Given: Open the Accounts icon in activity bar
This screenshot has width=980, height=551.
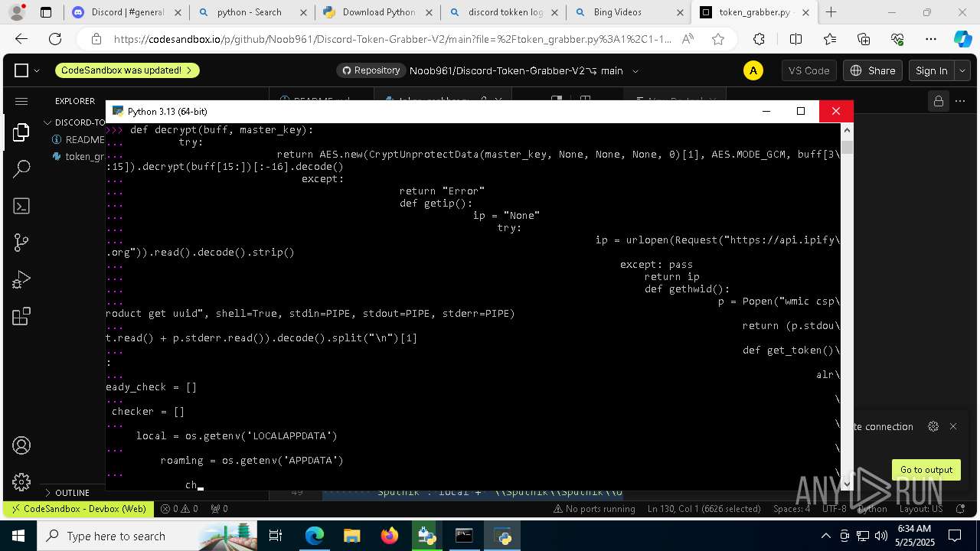Looking at the screenshot, I should click(x=21, y=445).
